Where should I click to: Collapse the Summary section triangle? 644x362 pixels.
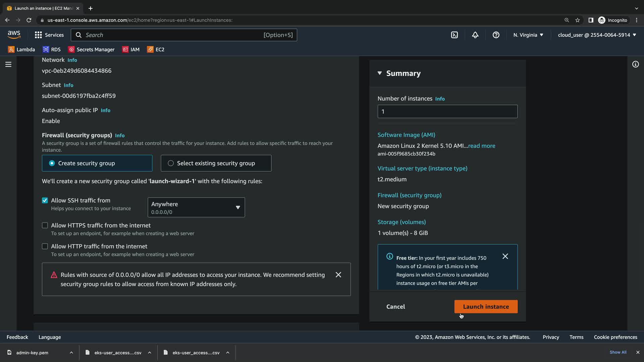click(x=380, y=73)
